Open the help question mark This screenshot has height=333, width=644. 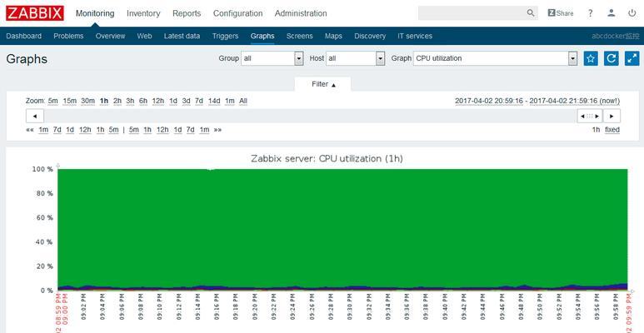[x=590, y=13]
